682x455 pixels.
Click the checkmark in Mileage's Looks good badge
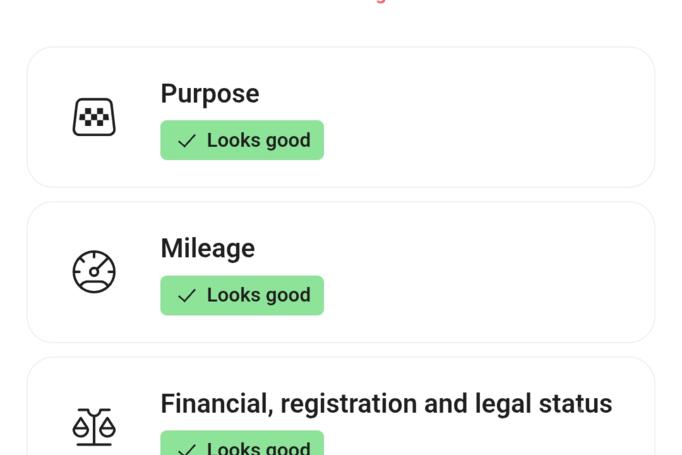point(187,296)
